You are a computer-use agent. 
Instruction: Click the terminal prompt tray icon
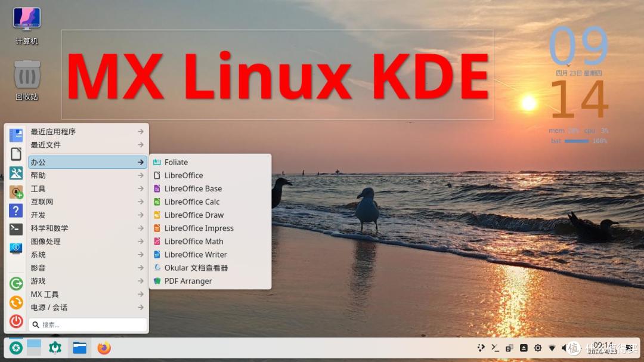click(496, 348)
